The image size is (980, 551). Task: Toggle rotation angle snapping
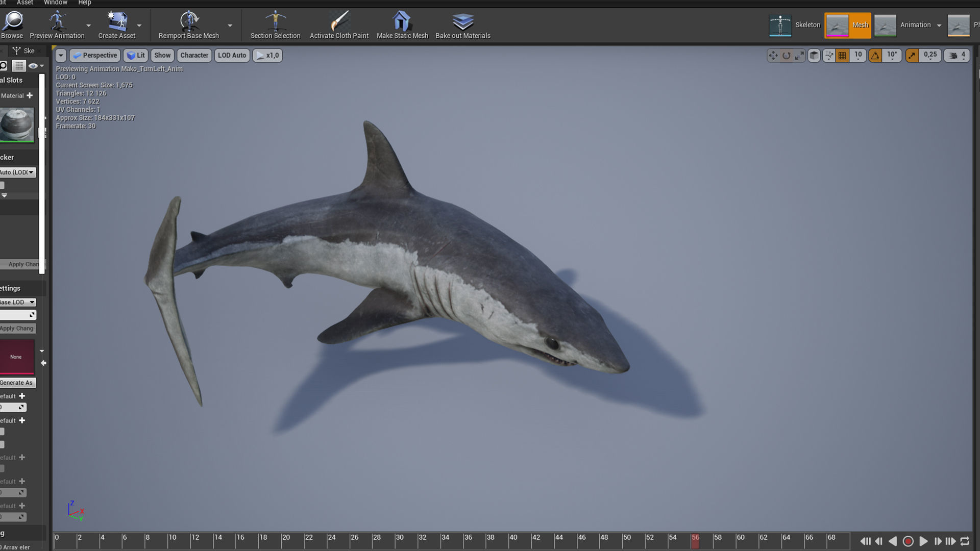pos(875,56)
